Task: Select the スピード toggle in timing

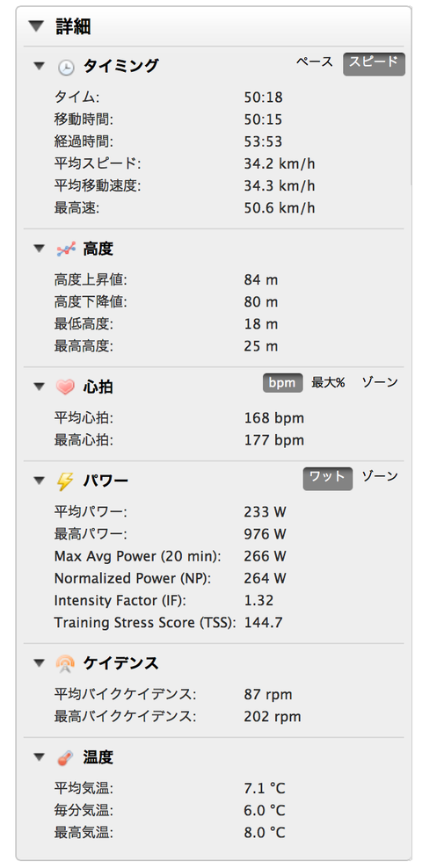Action: click(x=374, y=64)
